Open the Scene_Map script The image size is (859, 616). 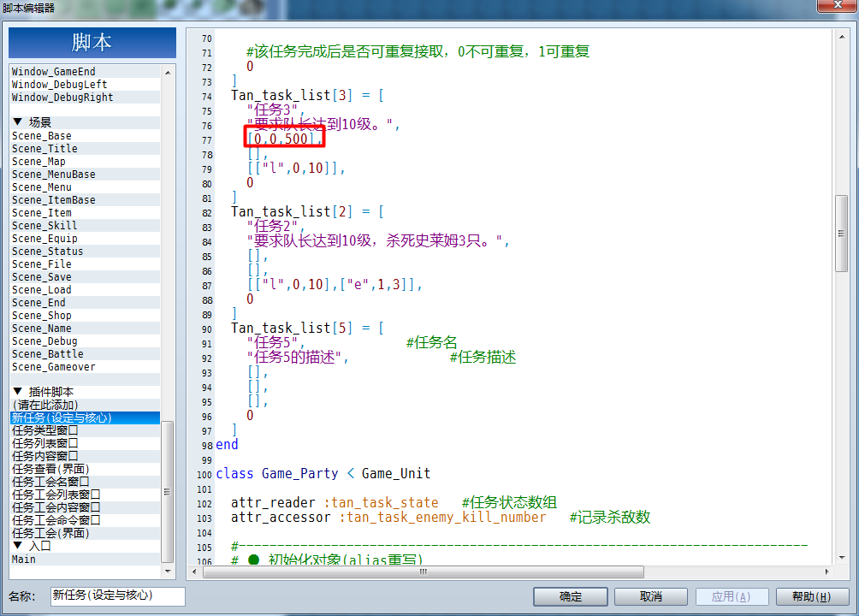coord(86,161)
